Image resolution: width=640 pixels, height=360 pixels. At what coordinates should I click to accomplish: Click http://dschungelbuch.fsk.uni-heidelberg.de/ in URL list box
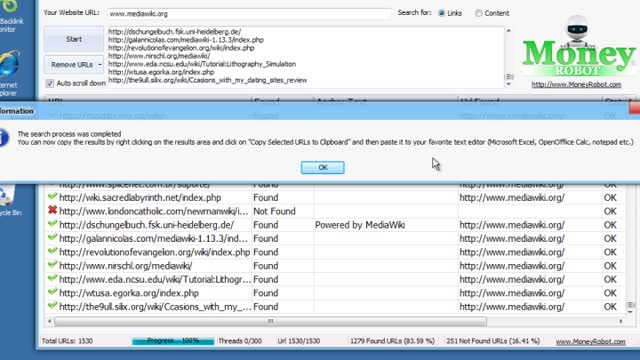(x=175, y=31)
